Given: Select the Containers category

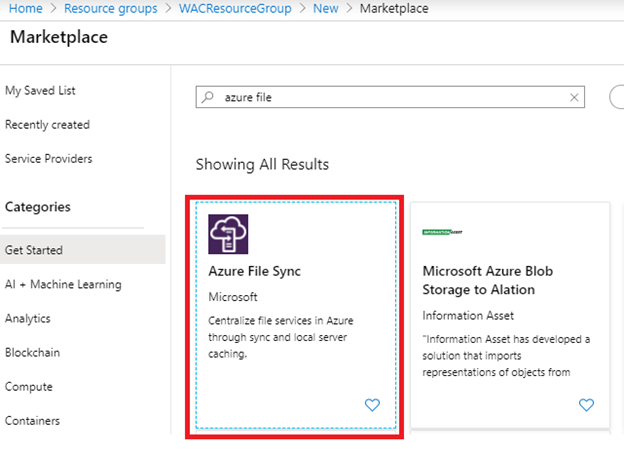Looking at the screenshot, I should click(x=32, y=421).
